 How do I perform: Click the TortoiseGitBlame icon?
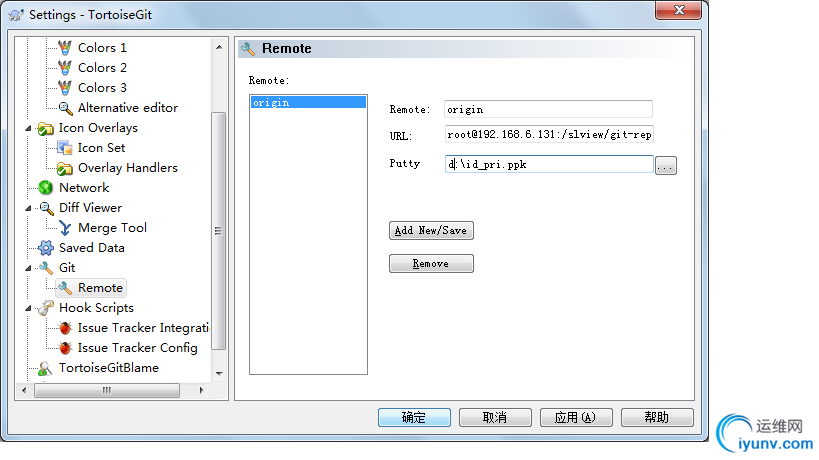pos(45,368)
